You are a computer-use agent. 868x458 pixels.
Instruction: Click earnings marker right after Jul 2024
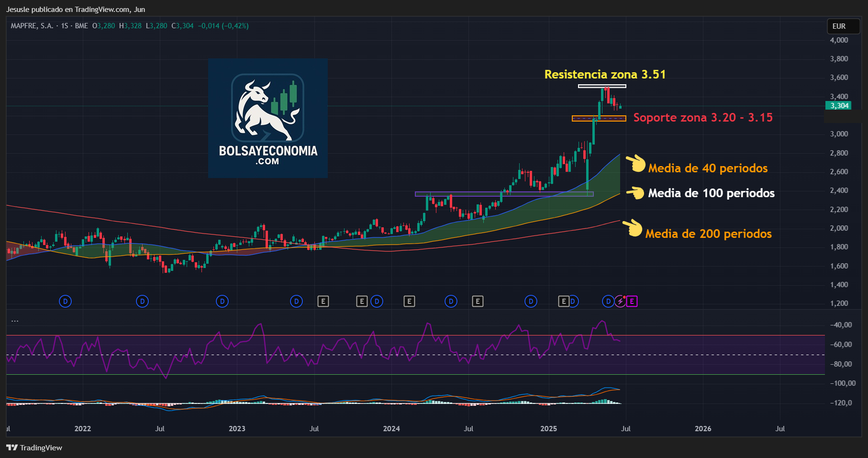478,301
